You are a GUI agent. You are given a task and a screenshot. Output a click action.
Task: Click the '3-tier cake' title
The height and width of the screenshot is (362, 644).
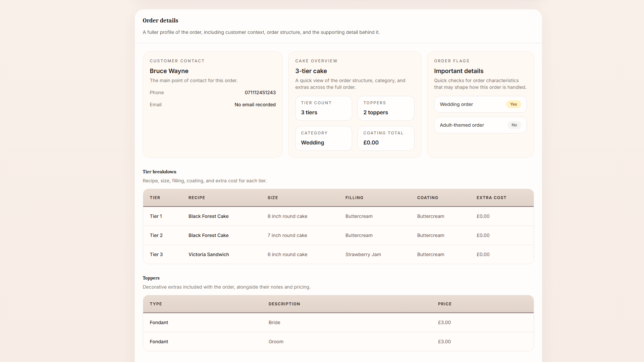(311, 71)
